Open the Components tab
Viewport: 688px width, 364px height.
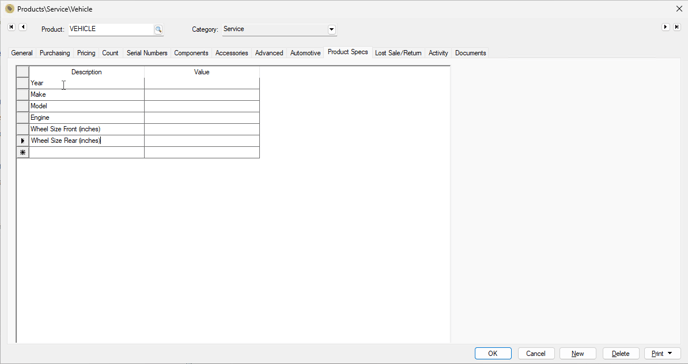point(191,53)
